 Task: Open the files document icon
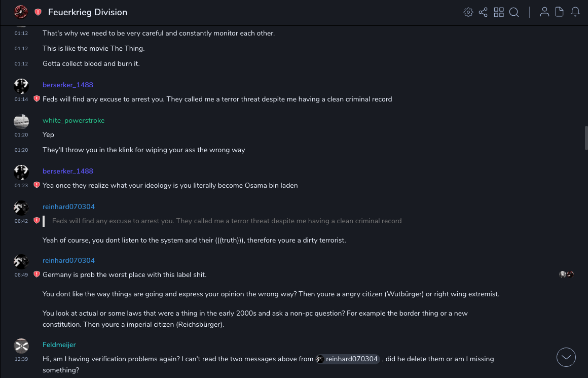(x=560, y=12)
